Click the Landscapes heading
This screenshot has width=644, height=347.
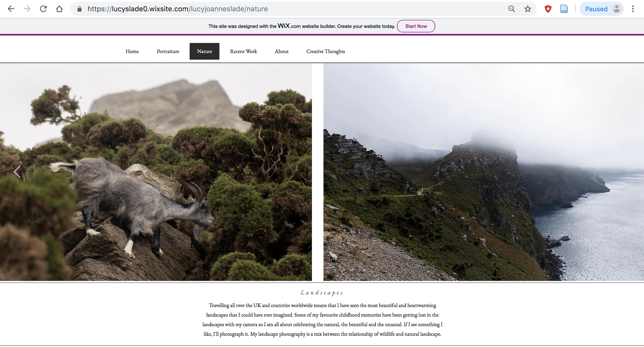322,293
